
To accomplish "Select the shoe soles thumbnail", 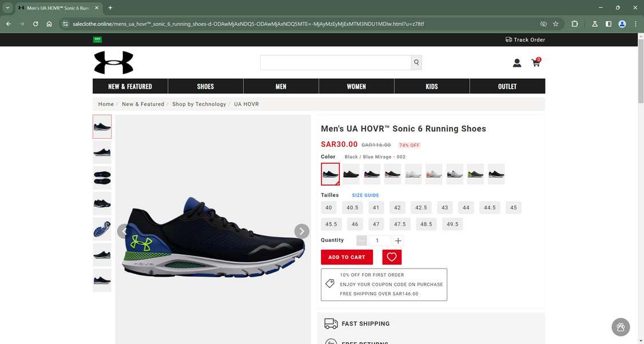I will tap(102, 178).
